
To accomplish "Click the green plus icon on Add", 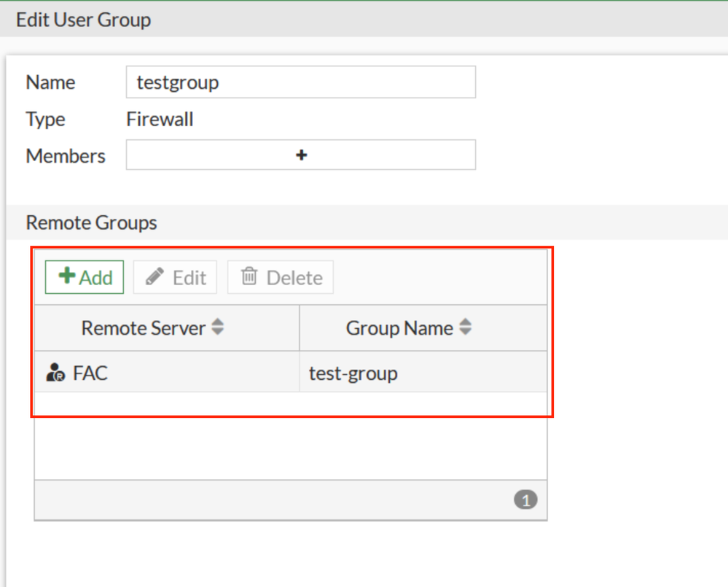I will [x=67, y=276].
